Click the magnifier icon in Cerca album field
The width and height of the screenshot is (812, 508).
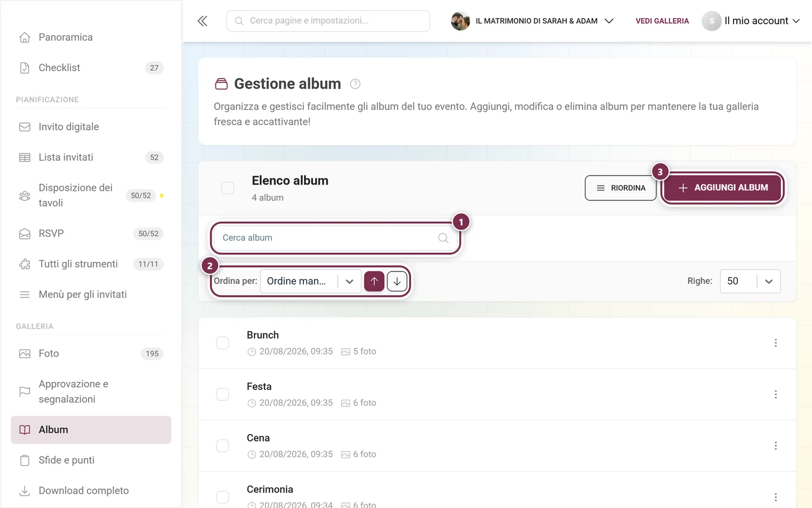click(x=443, y=238)
